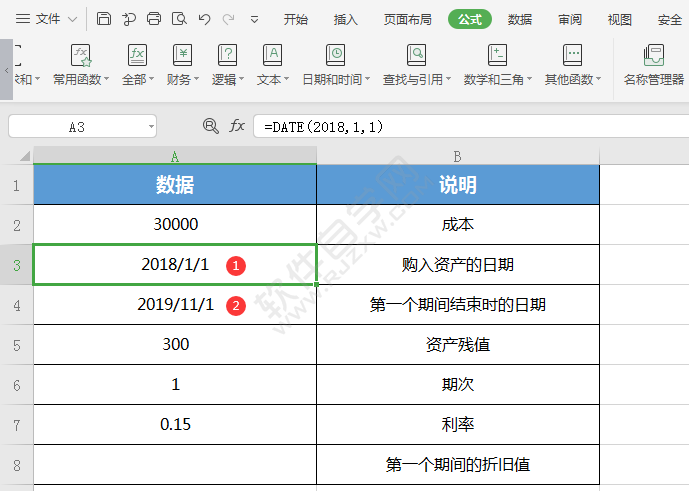Click empty cell A8
The height and width of the screenshot is (491, 689).
175,465
